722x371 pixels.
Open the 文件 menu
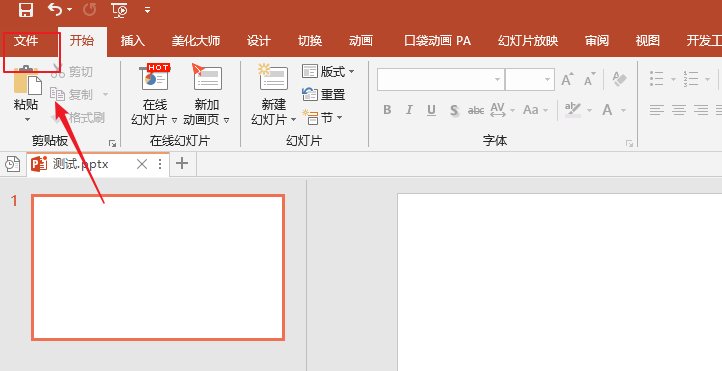coord(26,41)
